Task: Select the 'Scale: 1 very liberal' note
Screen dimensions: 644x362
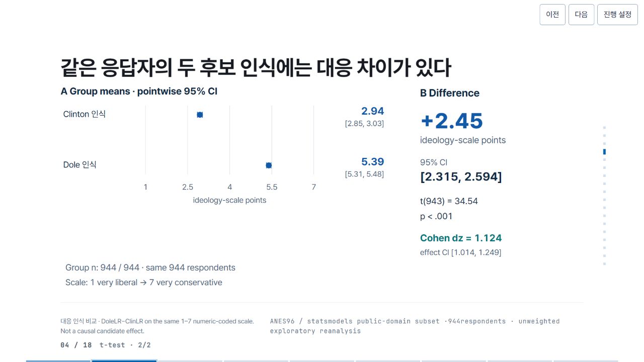Action: click(x=144, y=283)
